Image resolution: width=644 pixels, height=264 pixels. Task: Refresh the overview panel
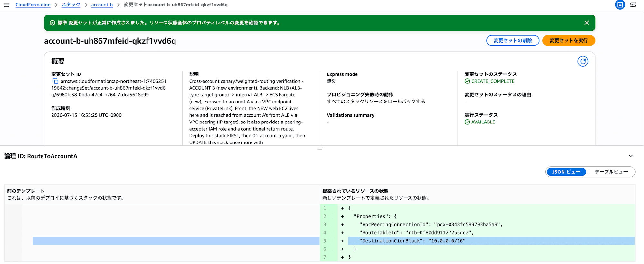tap(582, 61)
